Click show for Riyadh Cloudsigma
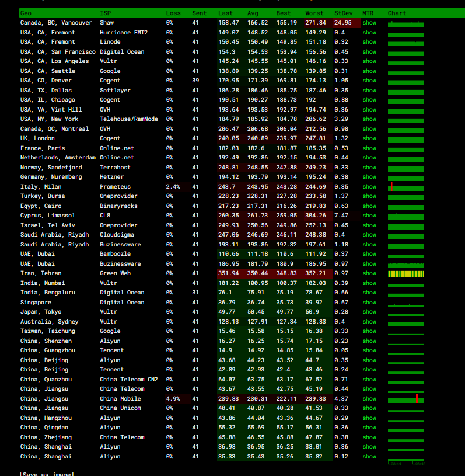The width and height of the screenshot is (465, 476). [369, 235]
